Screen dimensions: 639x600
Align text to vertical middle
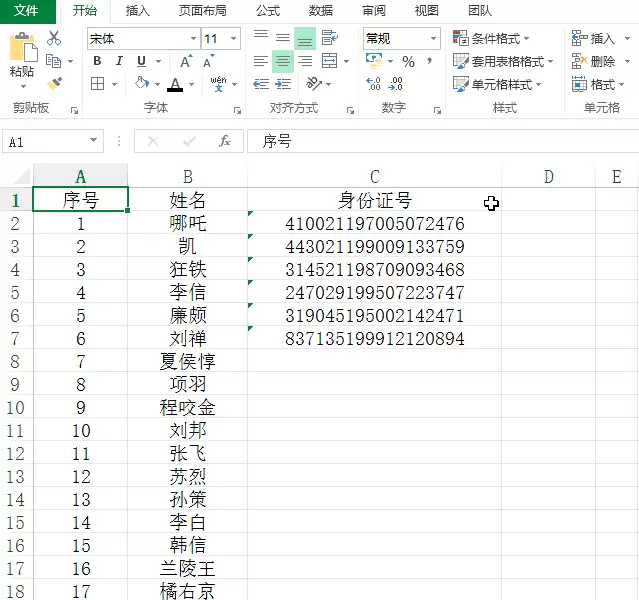(283, 38)
